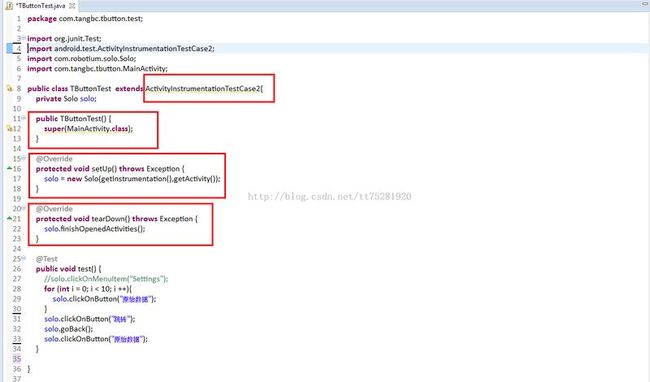Click the solo.clickOnButton call on line 29
This screenshot has width=650, height=382.
(x=104, y=299)
